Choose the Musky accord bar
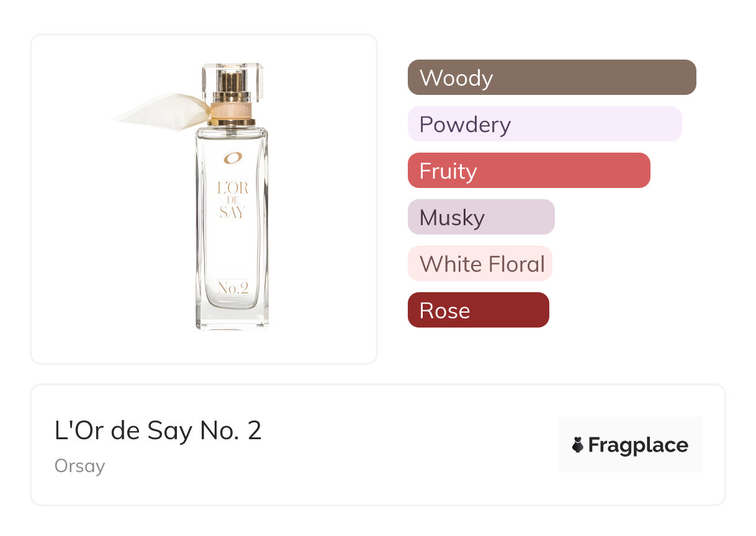 point(480,217)
